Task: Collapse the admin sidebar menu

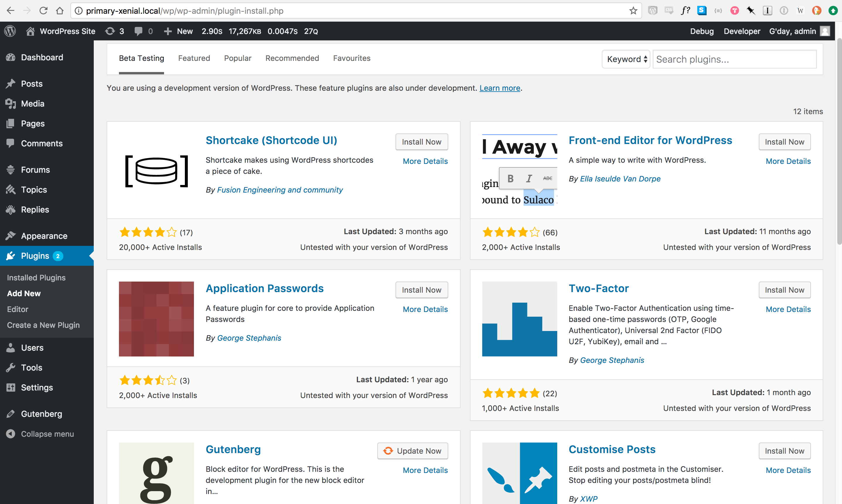Action: tap(47, 434)
